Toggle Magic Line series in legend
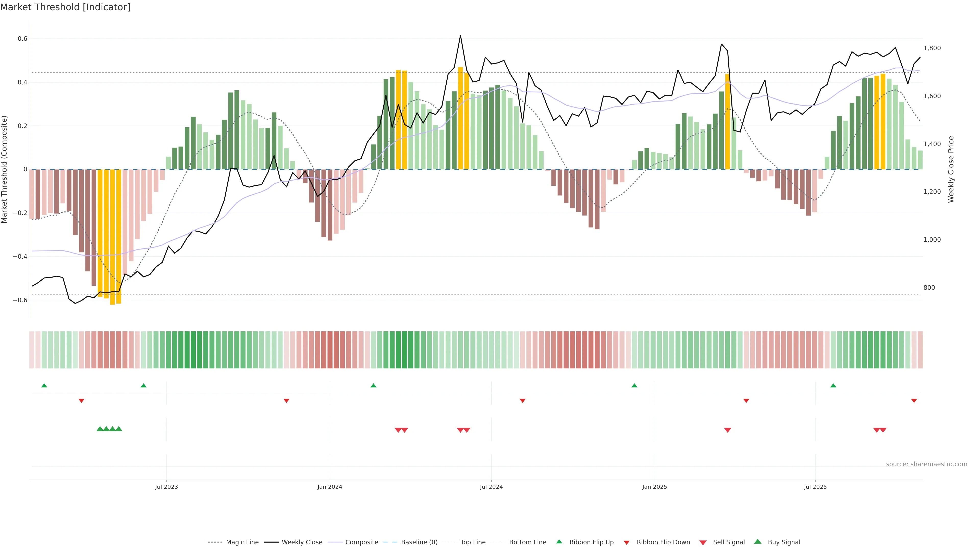Viewport: 980px width, 551px height. 242,542
